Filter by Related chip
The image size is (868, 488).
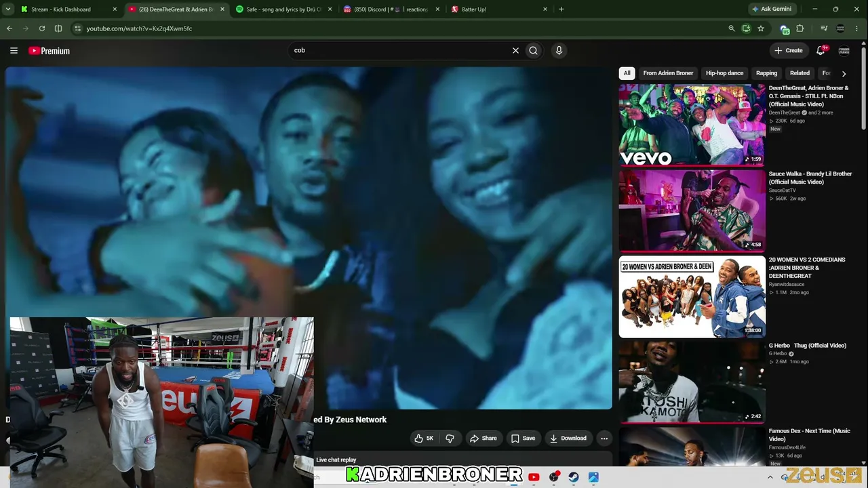tap(800, 73)
